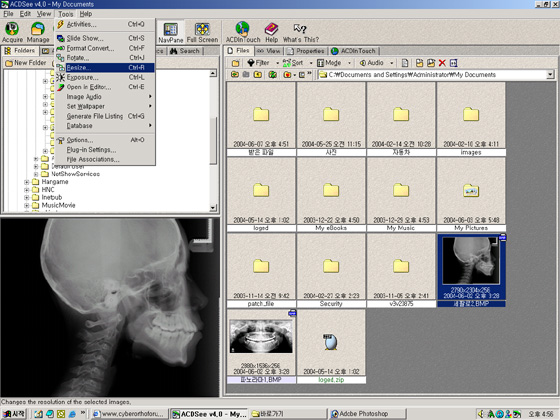Viewport: 560px width, 420px height.
Task: Select the panoramic dental X-ray BMP thumbnail
Action: (261, 346)
